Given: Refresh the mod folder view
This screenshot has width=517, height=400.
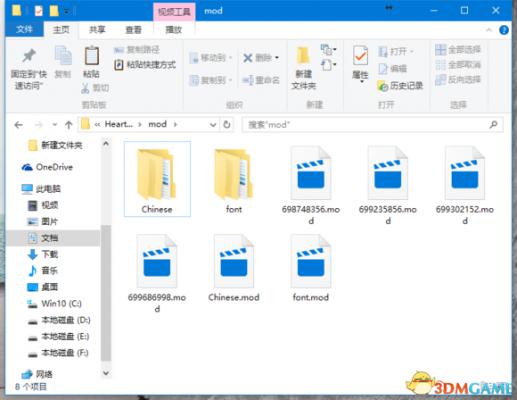Looking at the screenshot, I should [227, 125].
